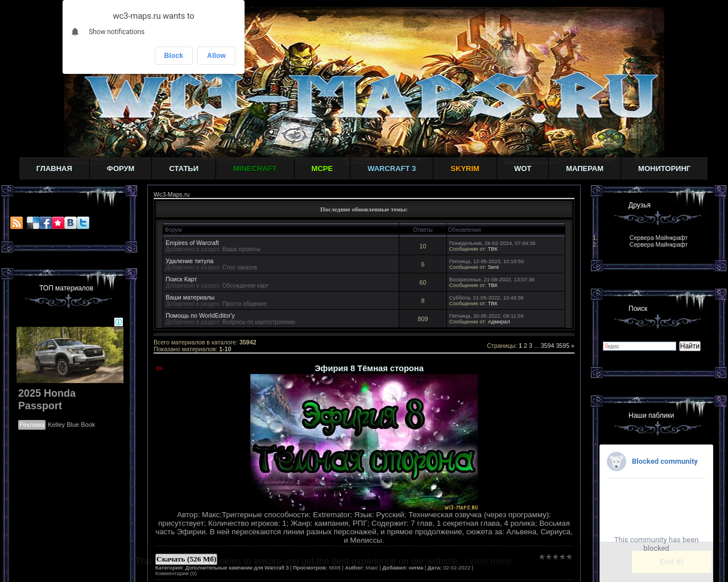This screenshot has width=728, height=582.
Task: Open the Удаление титула forum topic
Action: point(189,261)
